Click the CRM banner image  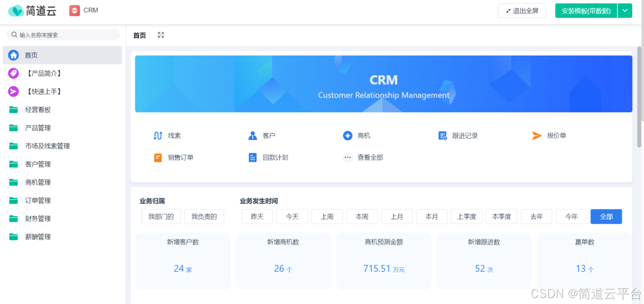[384, 84]
